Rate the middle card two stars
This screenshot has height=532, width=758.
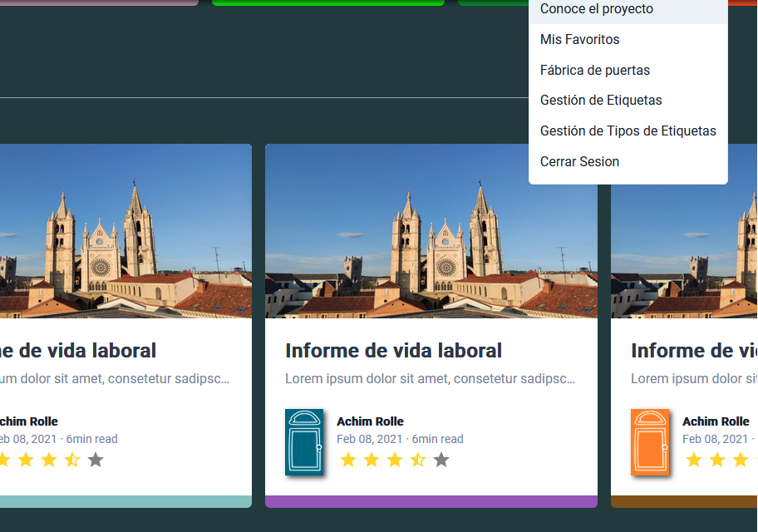(372, 460)
